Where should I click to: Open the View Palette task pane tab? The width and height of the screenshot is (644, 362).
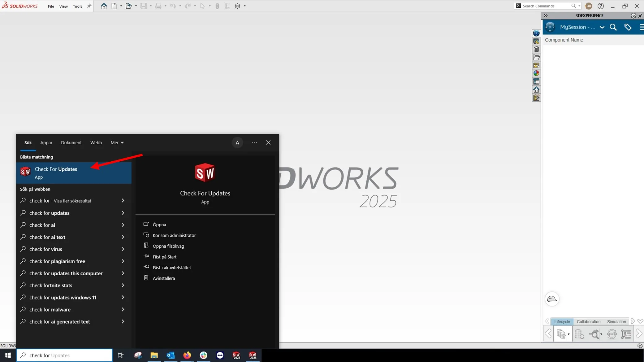[x=536, y=65]
